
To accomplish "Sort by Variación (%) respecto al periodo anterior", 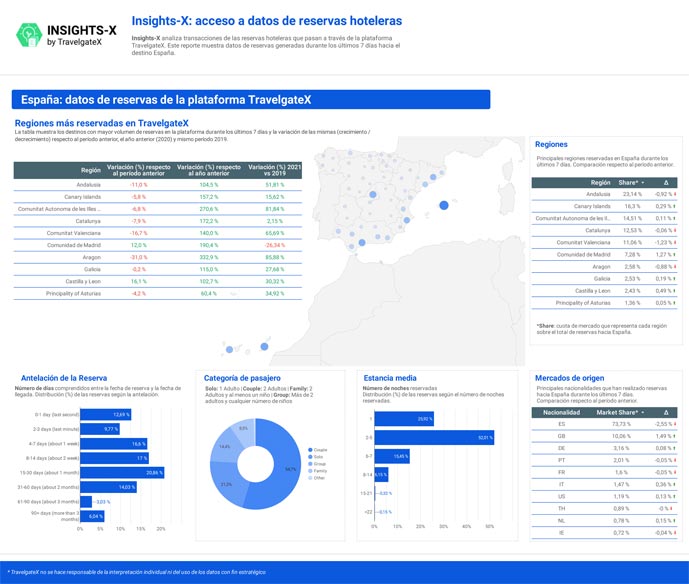I will tap(138, 170).
